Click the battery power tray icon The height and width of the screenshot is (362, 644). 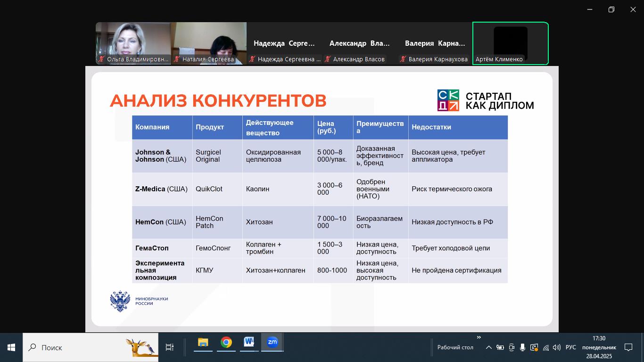[x=500, y=347]
